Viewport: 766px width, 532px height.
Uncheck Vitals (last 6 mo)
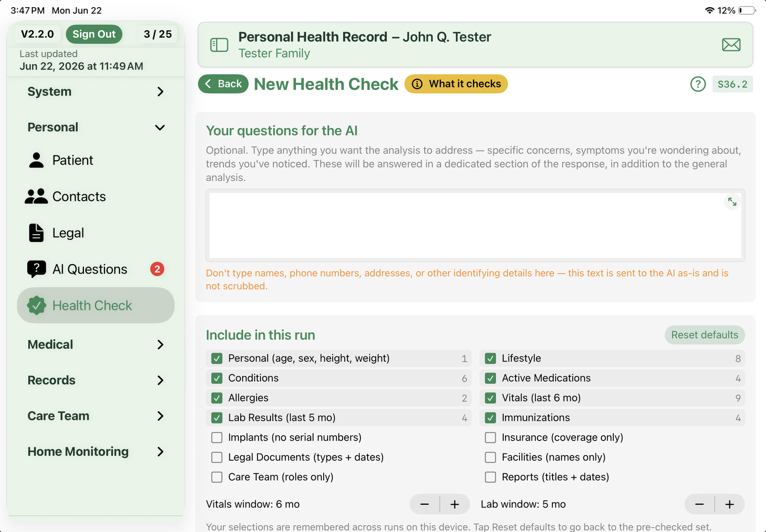tap(490, 398)
